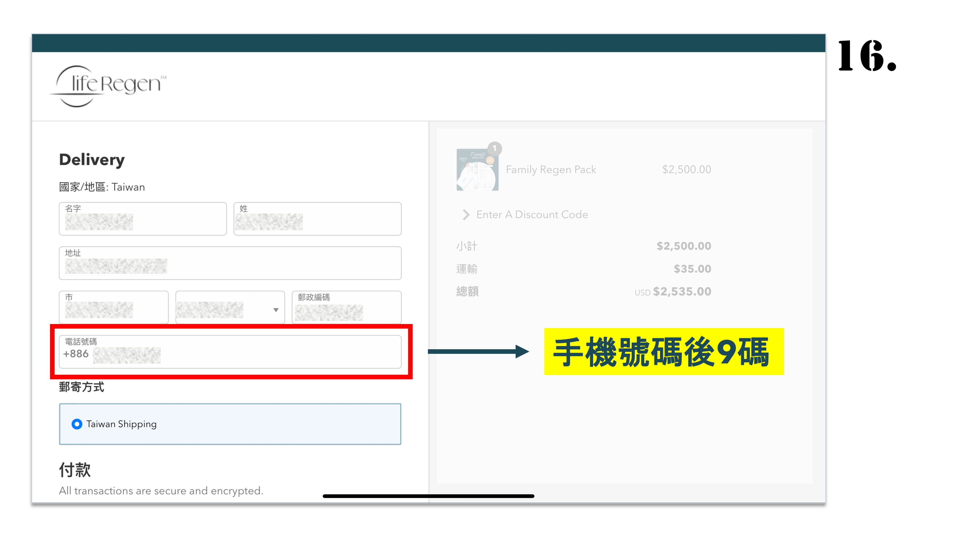Viewport: 980px width, 551px height.
Task: Click the 名字 first name field
Action: point(143,219)
